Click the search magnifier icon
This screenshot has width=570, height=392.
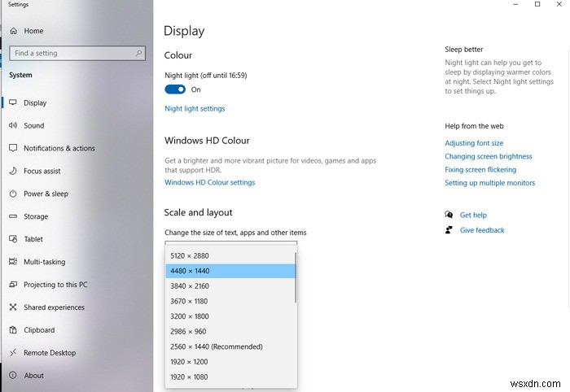point(138,53)
